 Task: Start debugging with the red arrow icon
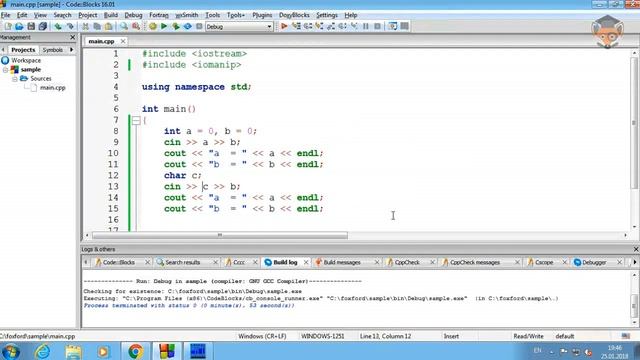click(284, 27)
